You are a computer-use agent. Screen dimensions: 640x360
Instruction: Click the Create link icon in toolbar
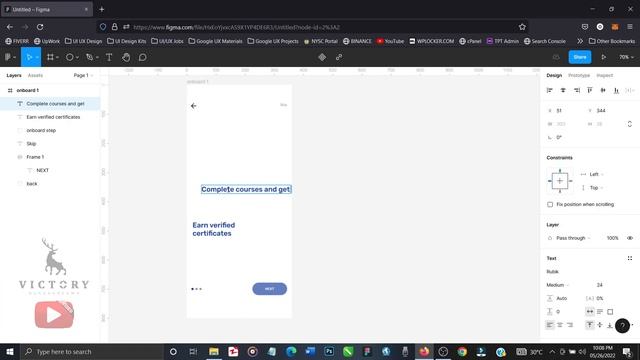(x=339, y=58)
